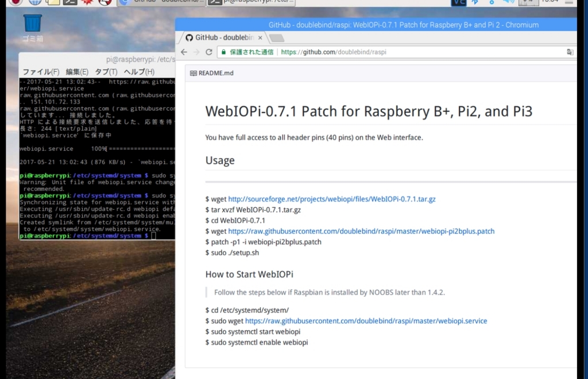Click the WebIOPi-0.7.1 Patch heading

369,111
